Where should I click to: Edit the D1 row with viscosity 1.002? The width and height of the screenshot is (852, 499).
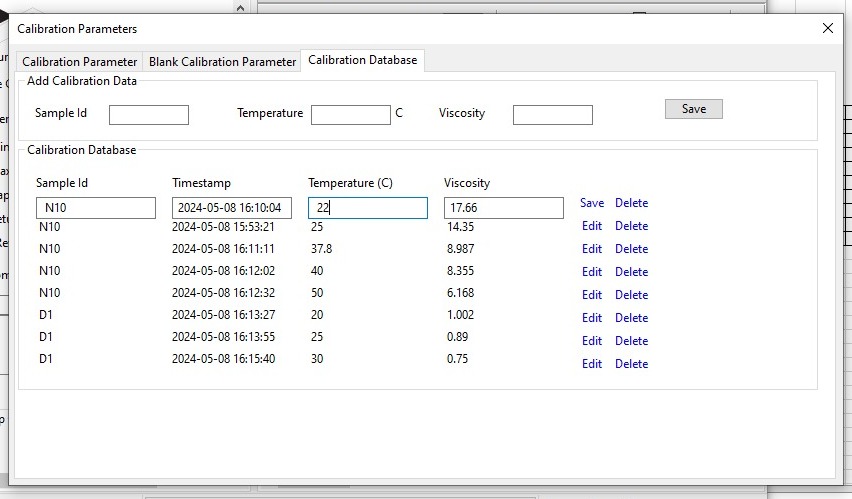(x=592, y=318)
